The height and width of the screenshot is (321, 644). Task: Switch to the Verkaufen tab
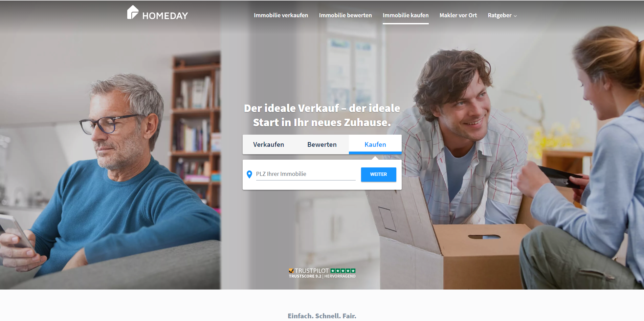point(269,144)
